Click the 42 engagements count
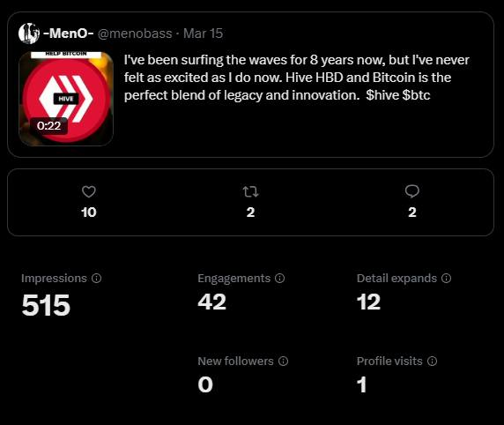This screenshot has height=425, width=504. [x=211, y=302]
